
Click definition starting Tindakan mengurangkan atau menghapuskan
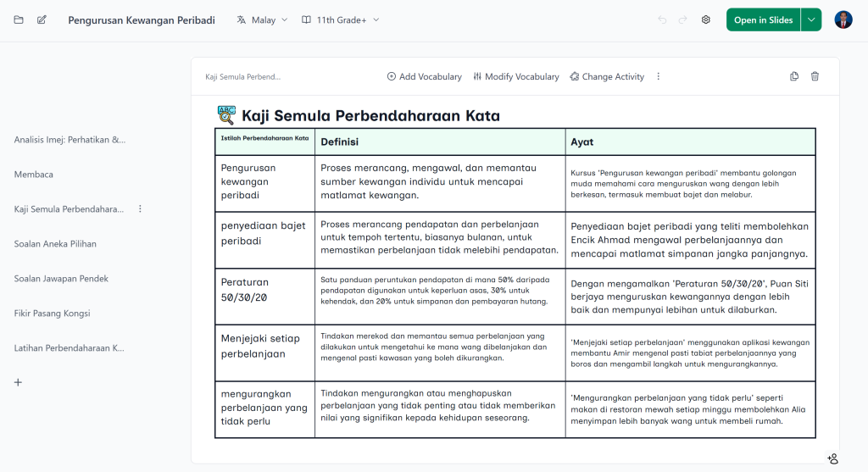coord(440,409)
